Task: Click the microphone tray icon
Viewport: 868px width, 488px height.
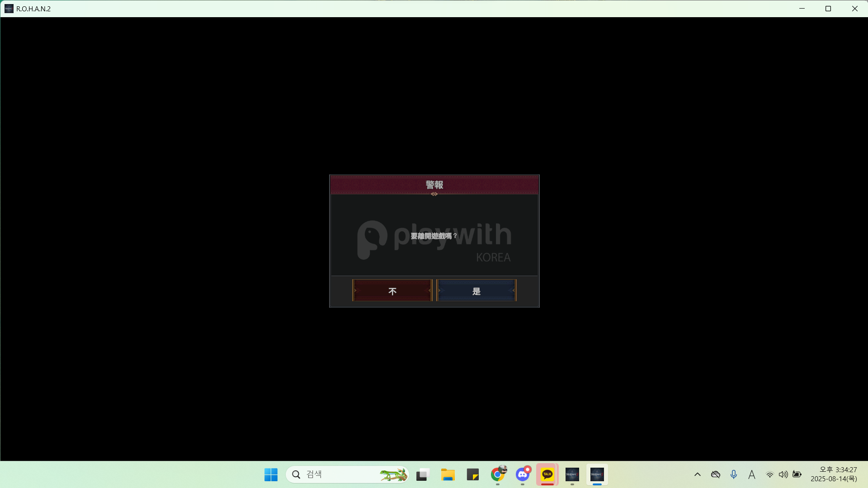Action: click(x=733, y=474)
